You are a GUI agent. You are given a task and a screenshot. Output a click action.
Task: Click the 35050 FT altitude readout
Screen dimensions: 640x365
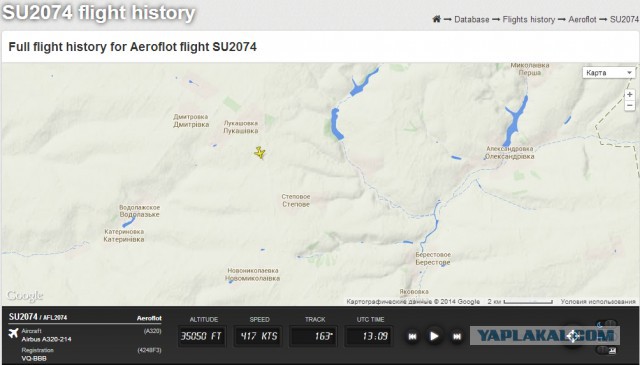[201, 336]
